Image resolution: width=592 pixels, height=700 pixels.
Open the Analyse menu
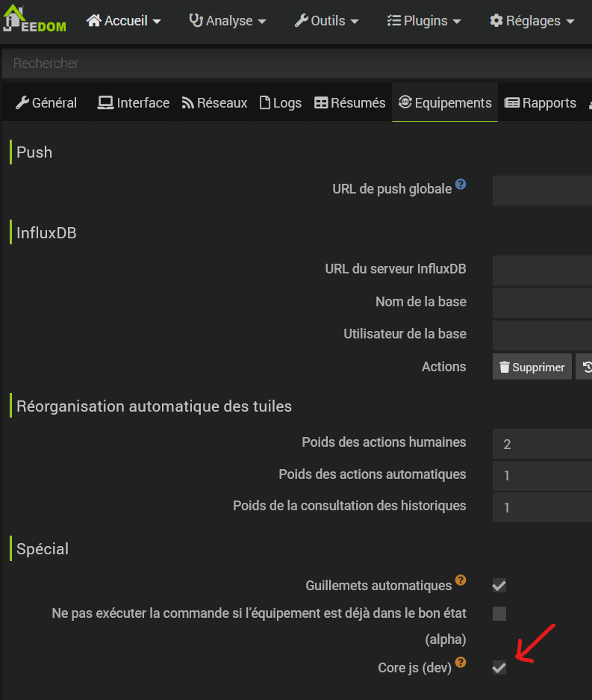click(x=227, y=21)
